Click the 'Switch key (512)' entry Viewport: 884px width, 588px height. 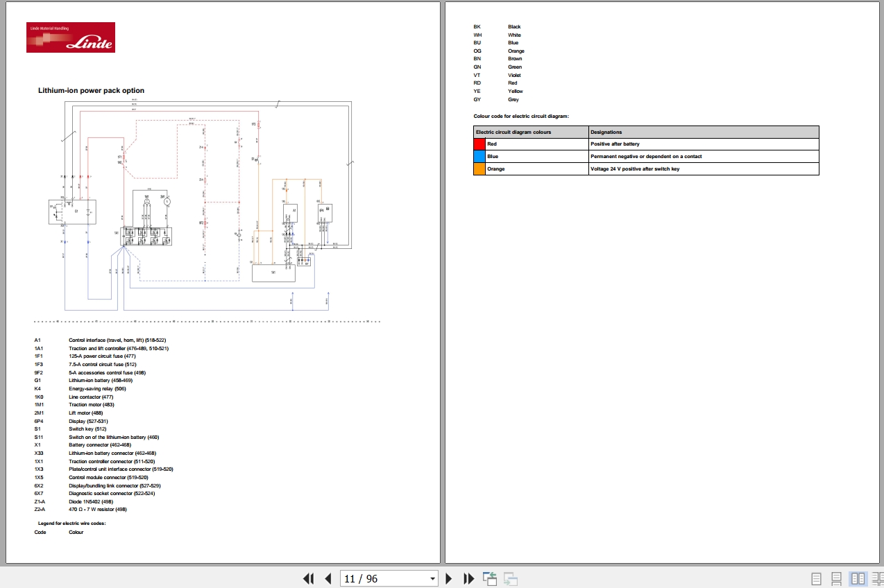pyautogui.click(x=87, y=429)
